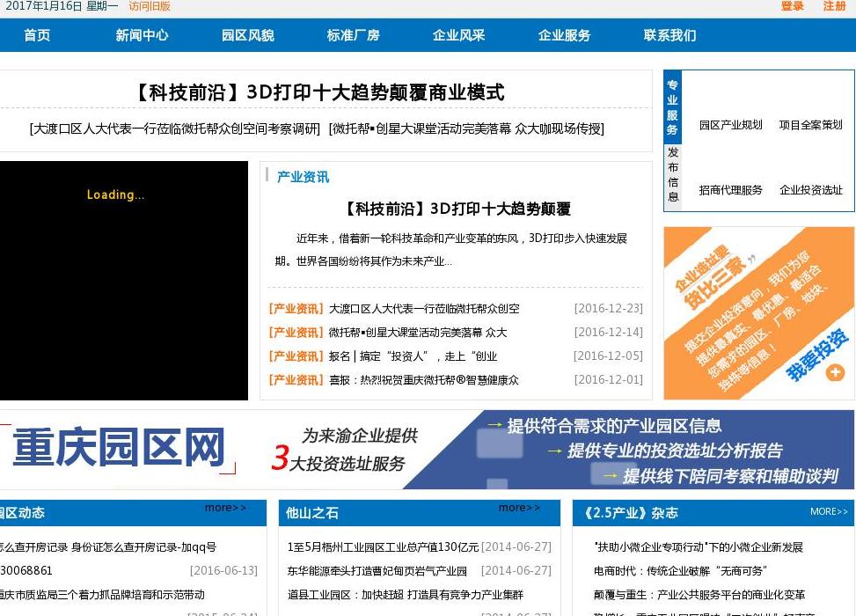856x616 pixels.
Task: Click the 登录 login link
Action: [792, 6]
